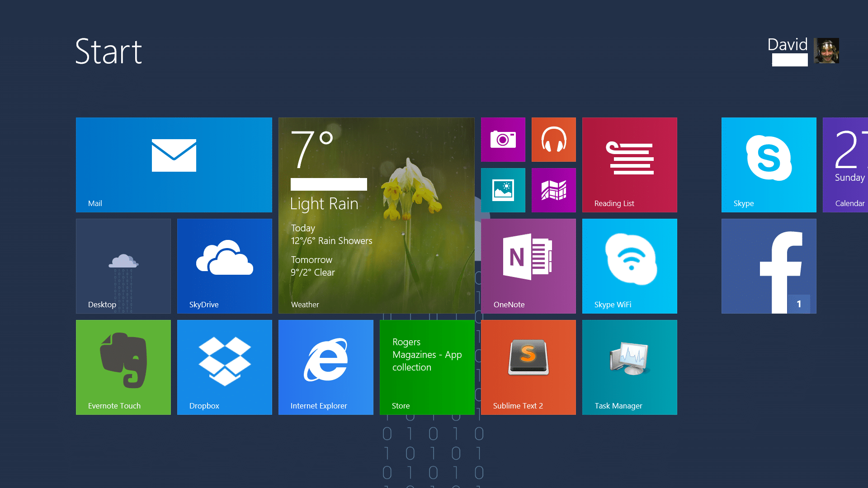This screenshot has height=488, width=868.
Task: Open the Facebook tile
Action: (x=769, y=266)
